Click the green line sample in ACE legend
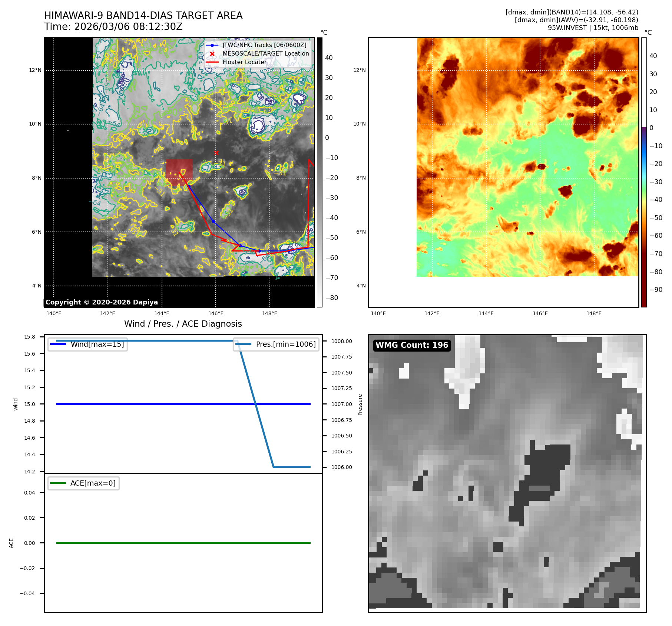672x626 pixels. click(x=58, y=483)
